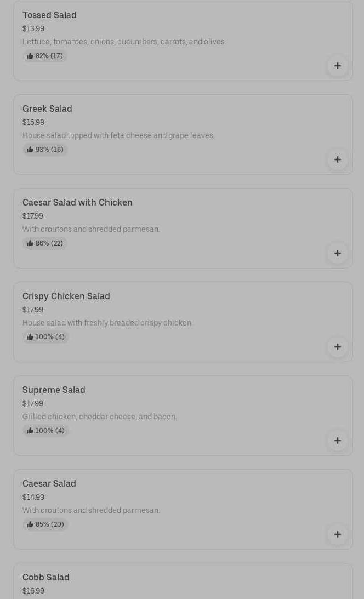
Task: Open the Tossed Salad item title
Action: point(49,15)
